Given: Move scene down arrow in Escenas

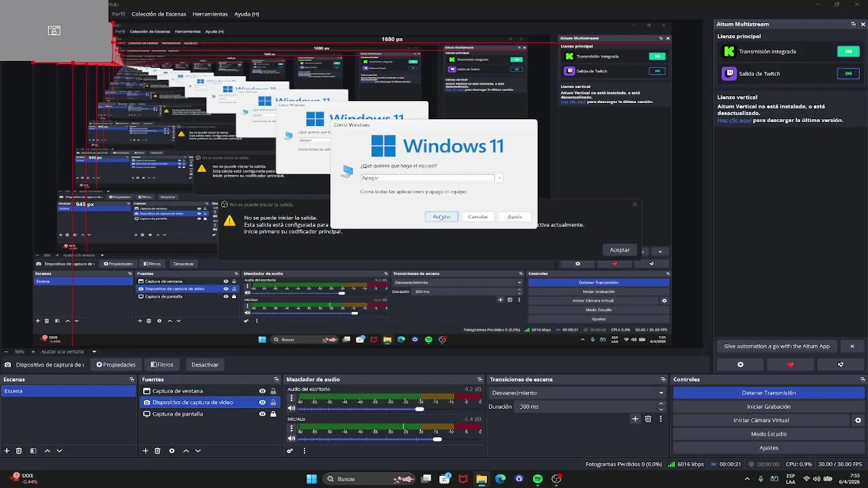Looking at the screenshot, I should point(59,451).
